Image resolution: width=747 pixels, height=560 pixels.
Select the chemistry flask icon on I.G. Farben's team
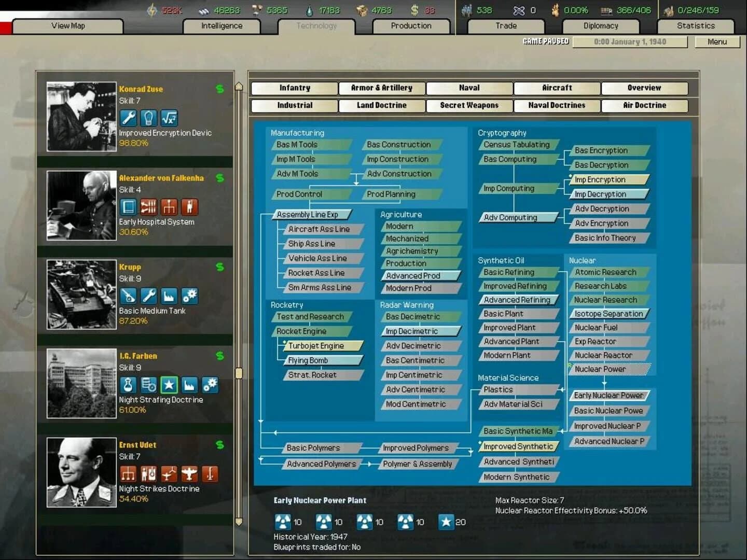(x=128, y=385)
